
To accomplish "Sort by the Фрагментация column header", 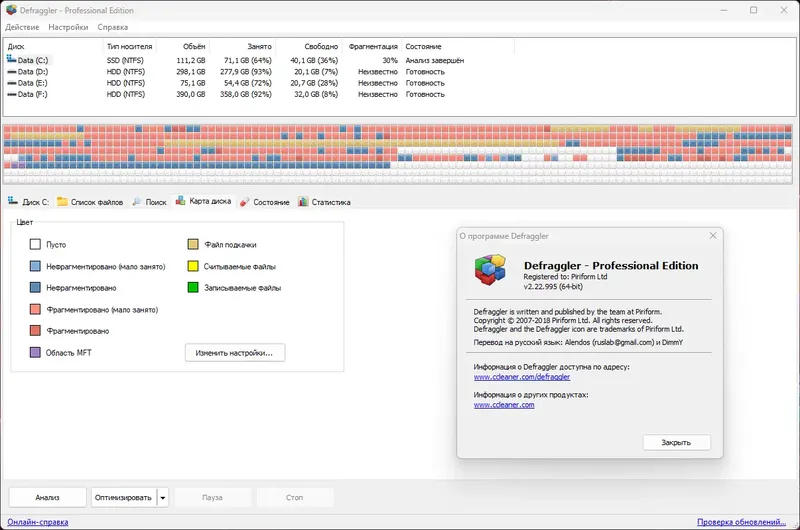I will tap(372, 46).
